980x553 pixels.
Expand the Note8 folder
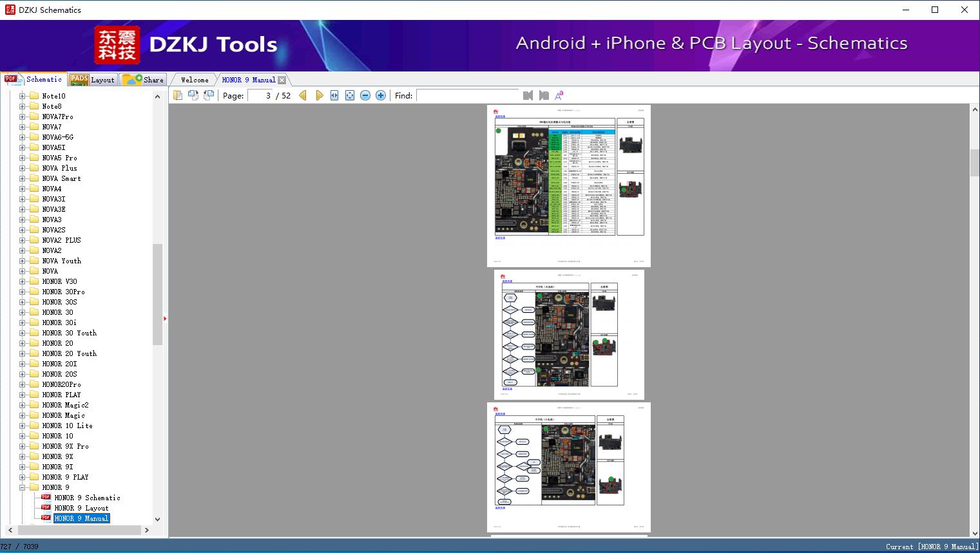click(22, 106)
